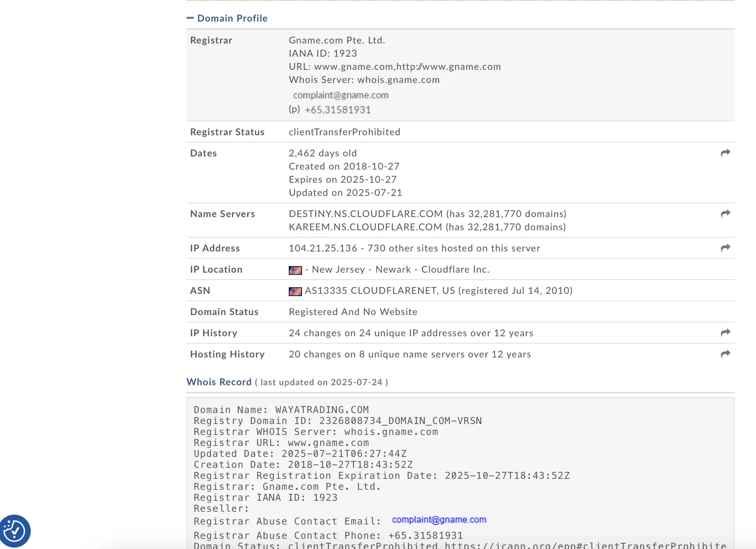Viewport: 756px width, 549px height.
Task: Click 'Domain Name: WAYATRADING.COM' whois line
Action: click(x=281, y=410)
